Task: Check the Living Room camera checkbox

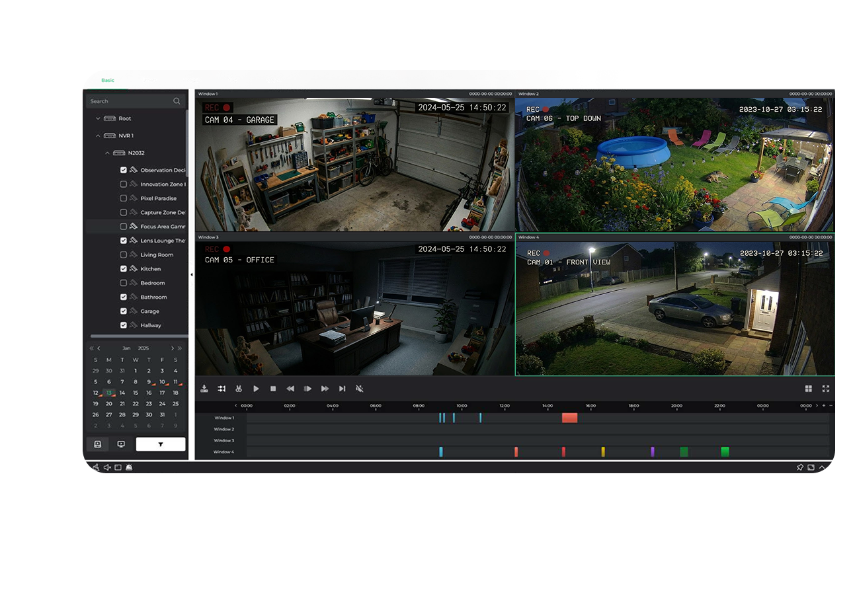Action: 124,255
